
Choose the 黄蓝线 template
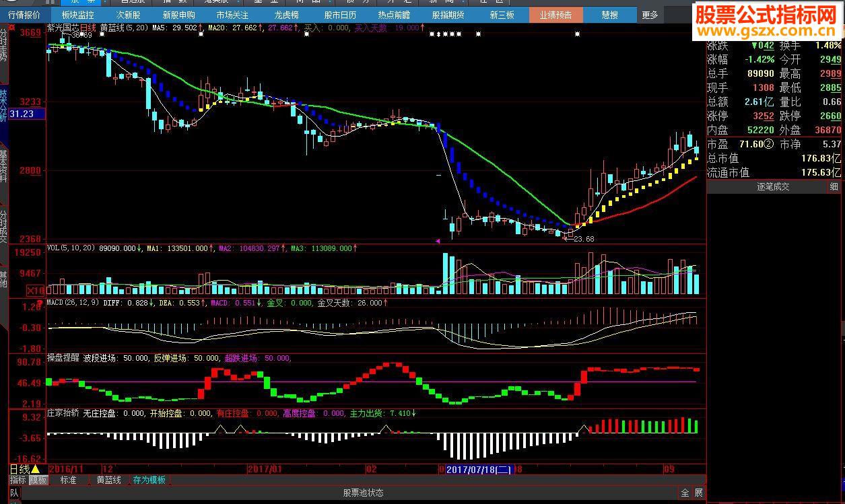[108, 480]
